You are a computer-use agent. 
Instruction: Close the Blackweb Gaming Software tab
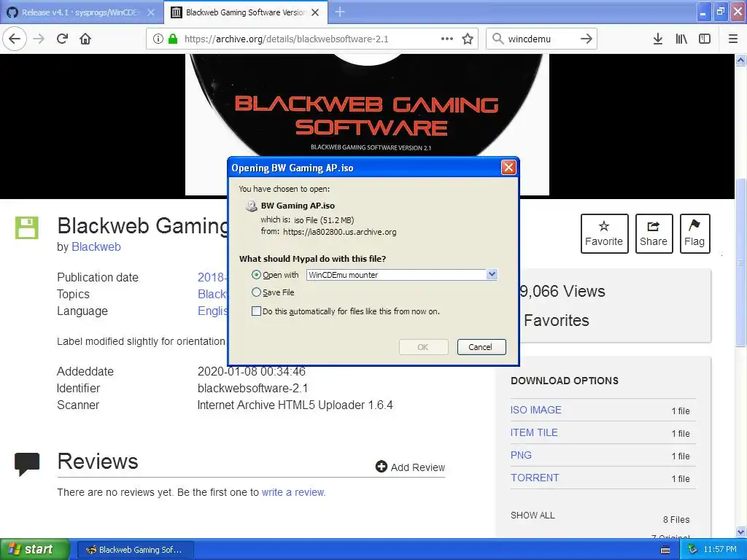point(315,12)
